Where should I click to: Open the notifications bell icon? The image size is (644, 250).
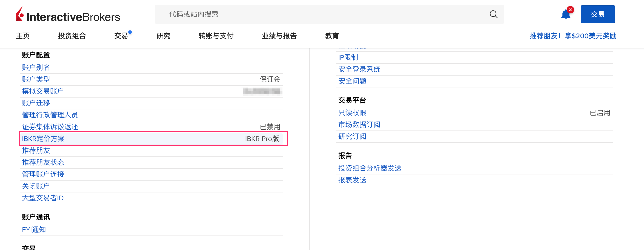tap(566, 14)
